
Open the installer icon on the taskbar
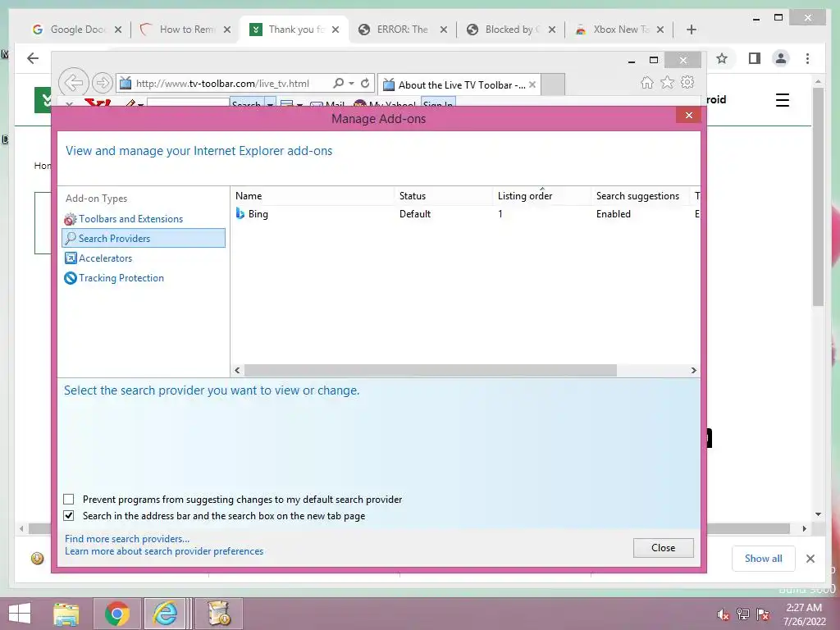point(218,614)
